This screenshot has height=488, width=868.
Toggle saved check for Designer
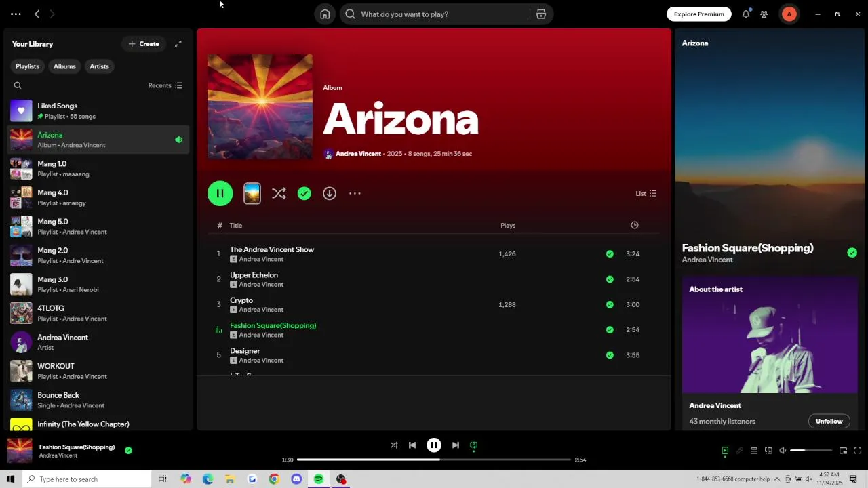pyautogui.click(x=610, y=355)
